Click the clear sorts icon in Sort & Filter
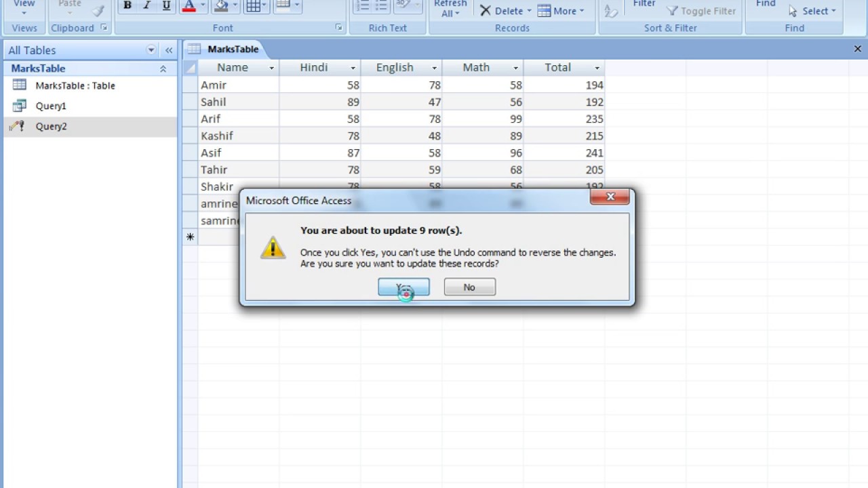The width and height of the screenshot is (868, 488). pos(611,10)
